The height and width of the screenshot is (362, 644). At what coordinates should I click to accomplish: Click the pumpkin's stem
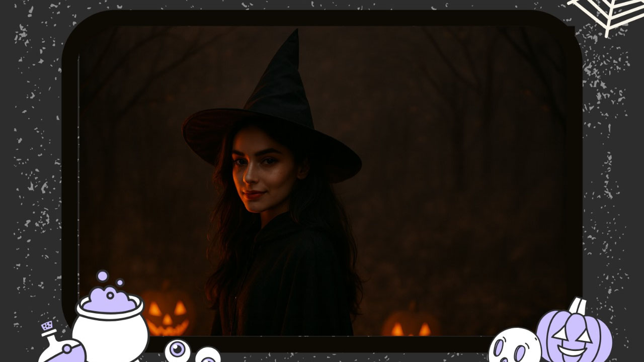[578, 305]
